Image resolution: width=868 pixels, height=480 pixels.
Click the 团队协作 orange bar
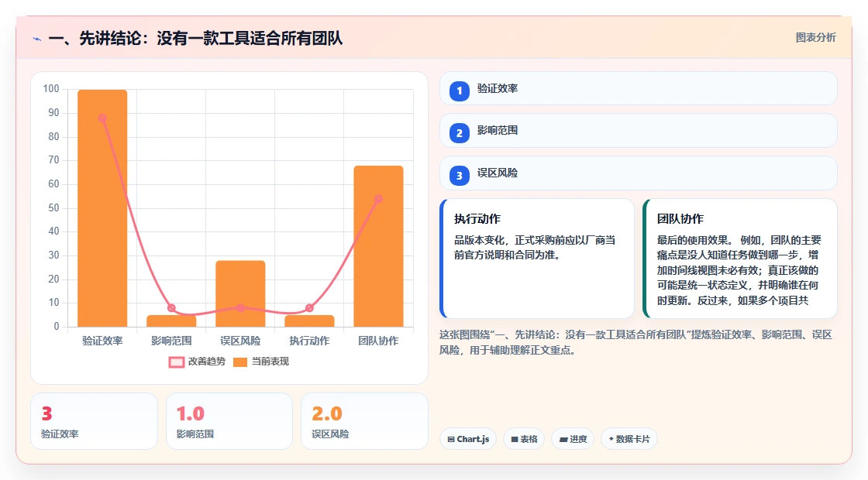[379, 246]
